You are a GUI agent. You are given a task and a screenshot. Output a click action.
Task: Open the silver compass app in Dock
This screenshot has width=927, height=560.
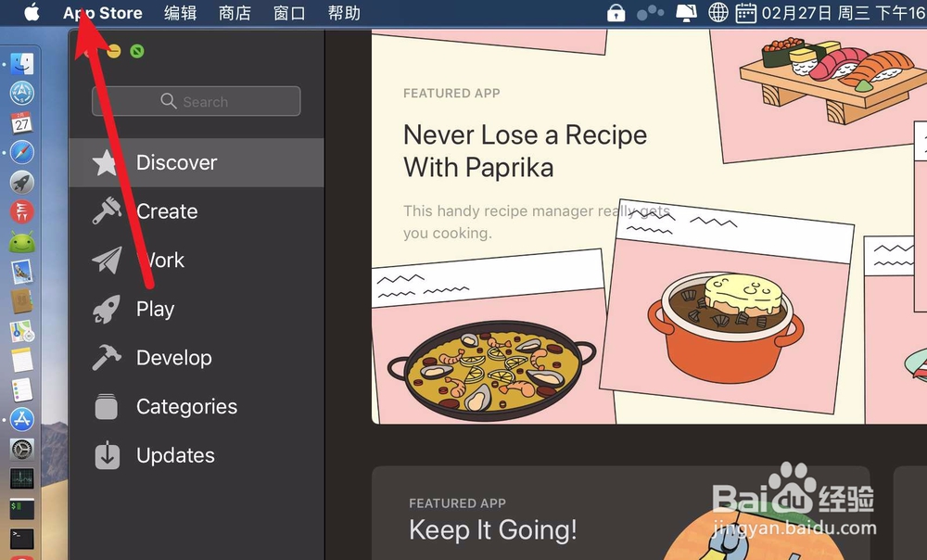click(x=22, y=93)
